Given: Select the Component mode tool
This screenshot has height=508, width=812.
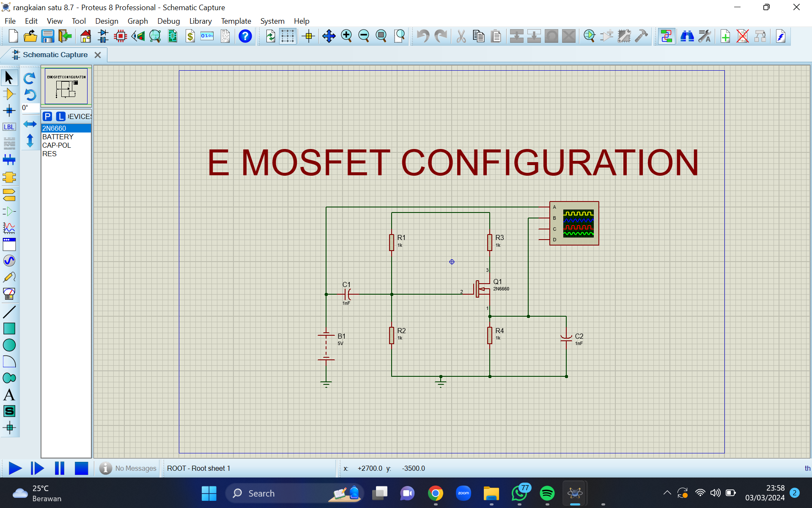Looking at the screenshot, I should (x=9, y=94).
